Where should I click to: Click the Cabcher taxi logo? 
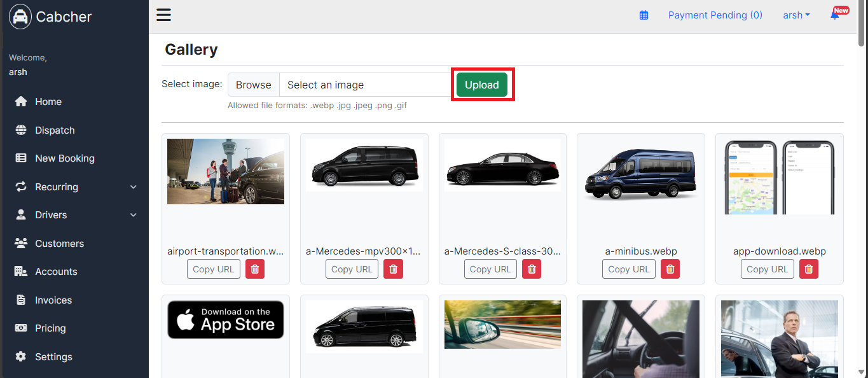point(20,17)
